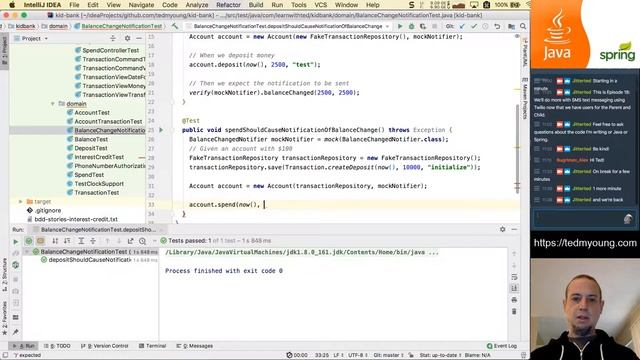
Task: Click build hammer icon in navigation bar
Action: pos(175,26)
